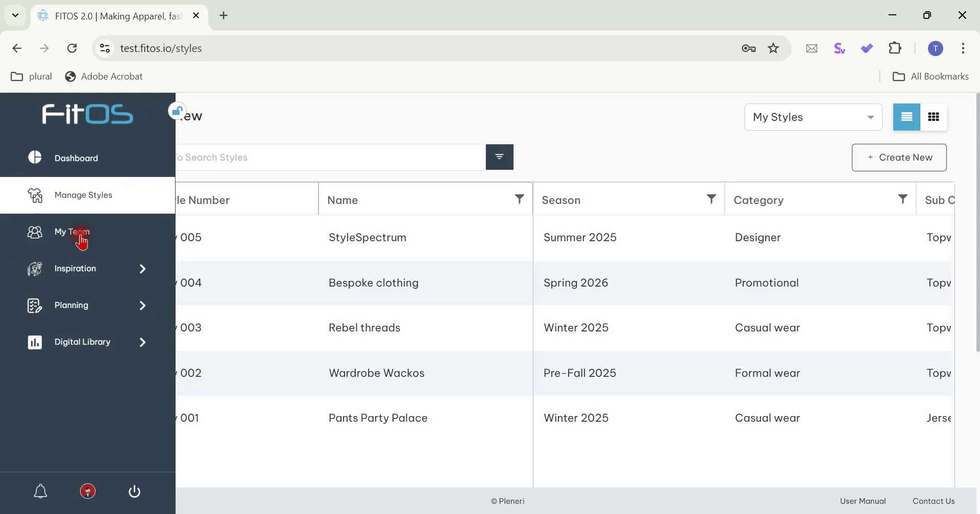Click the Digital Library chart icon
This screenshot has height=514, width=980.
pos(35,342)
